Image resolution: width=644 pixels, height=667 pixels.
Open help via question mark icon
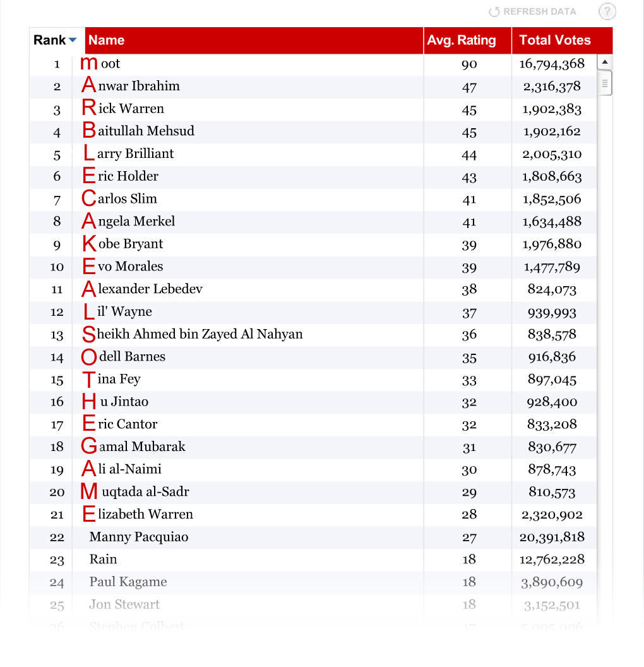(607, 11)
